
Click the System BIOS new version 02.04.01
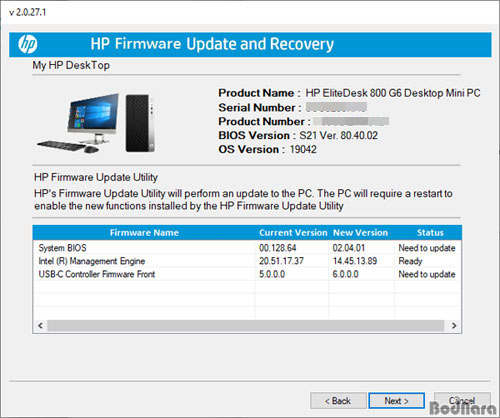pos(349,248)
